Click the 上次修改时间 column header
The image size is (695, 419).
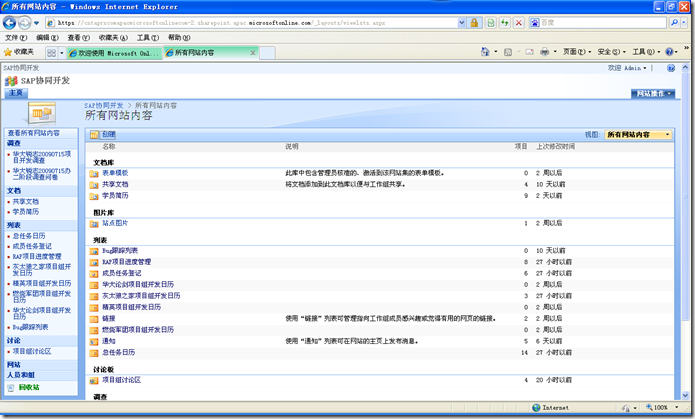[x=555, y=146]
